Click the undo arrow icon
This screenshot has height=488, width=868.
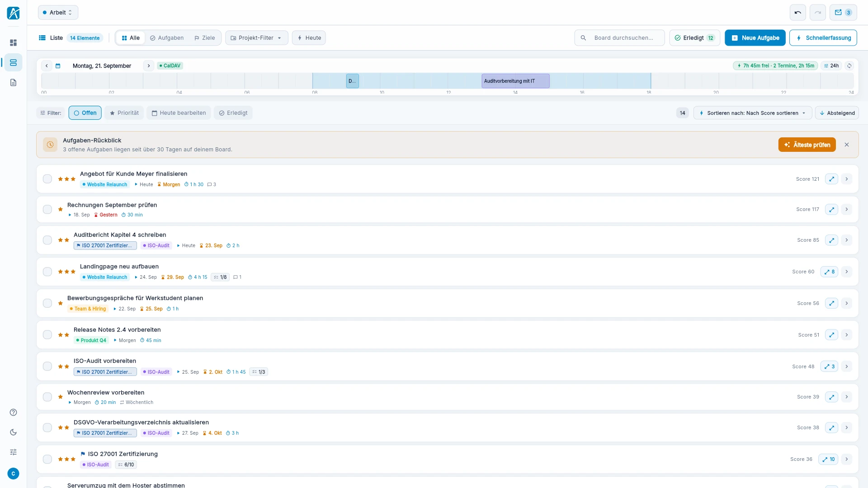[x=797, y=13]
